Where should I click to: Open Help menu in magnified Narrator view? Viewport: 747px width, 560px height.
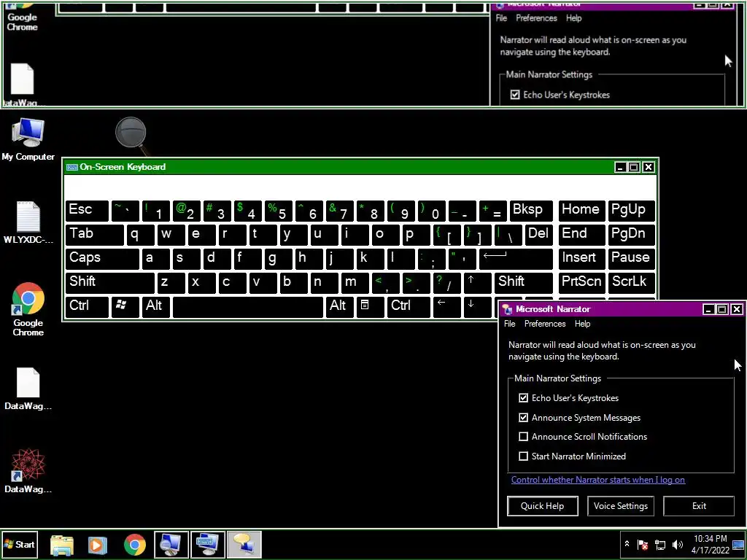[573, 18]
